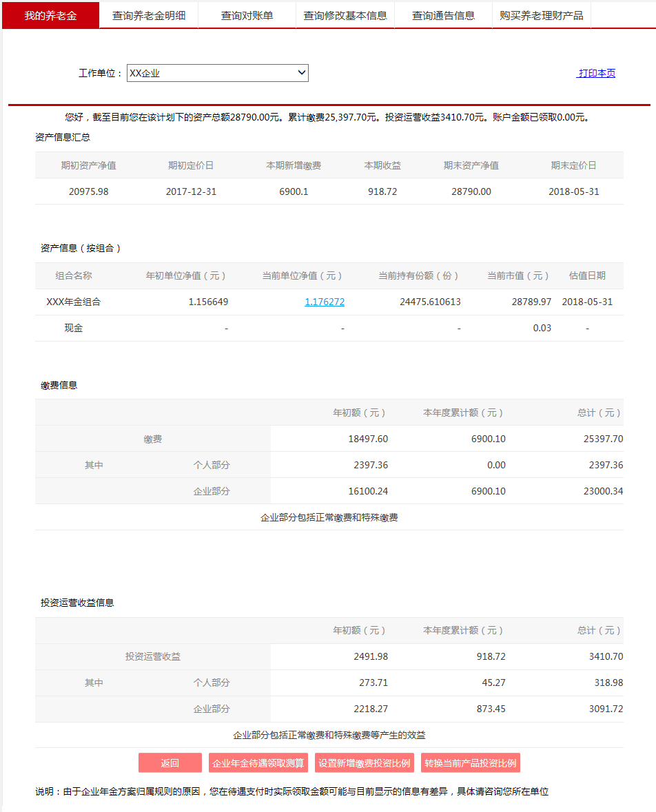Switch to 查询养老金明细 tab
Viewport: 656px width, 812px height.
[x=149, y=15]
